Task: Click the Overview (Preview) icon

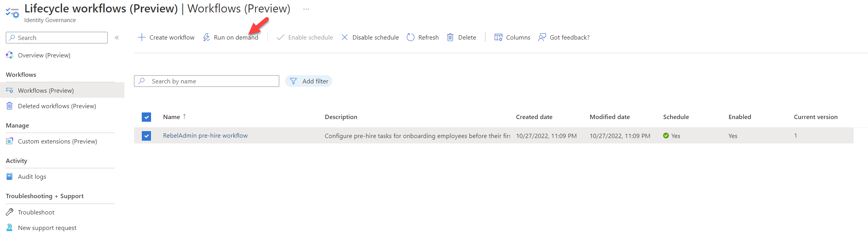Action: tap(10, 55)
